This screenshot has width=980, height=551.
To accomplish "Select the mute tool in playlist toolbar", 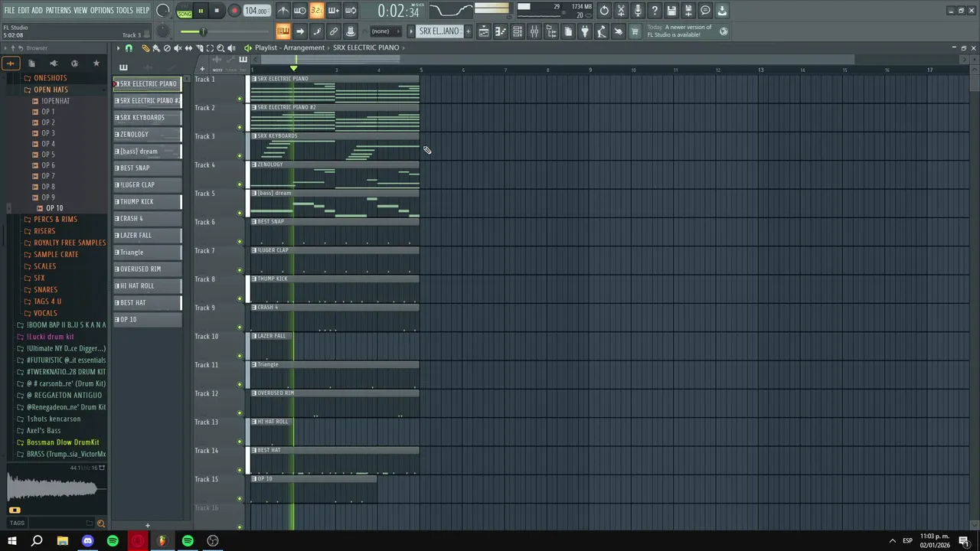I will coord(178,48).
